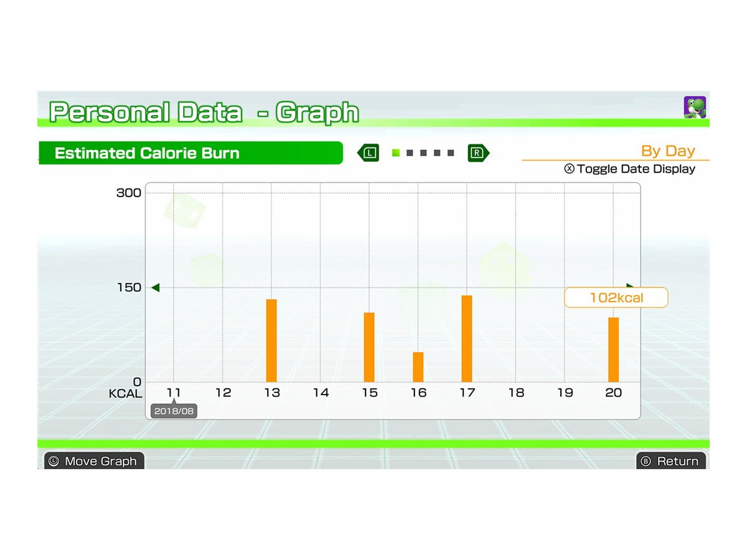Viewport: 747px width, 560px height.
Task: Click the Toggle Date Display text
Action: [x=636, y=169]
